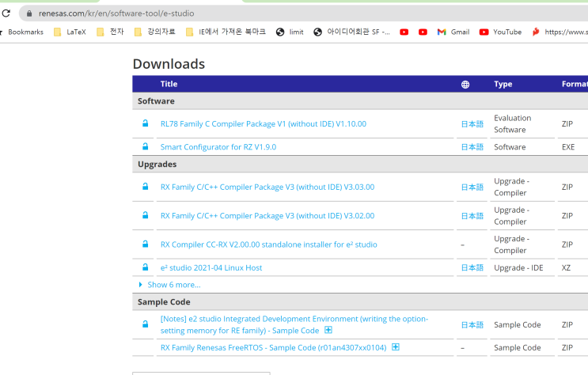Click lock icon beside Smart Configurator for RZ
This screenshot has height=375, width=588.
[x=145, y=146]
